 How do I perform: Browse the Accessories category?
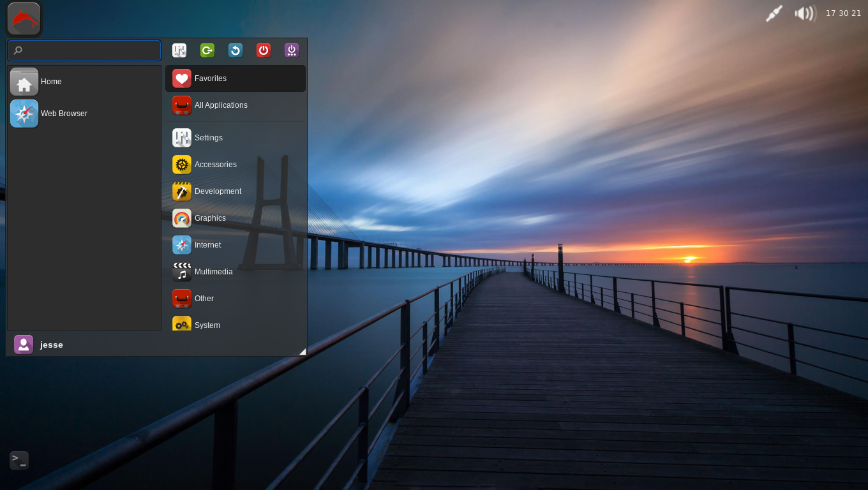(236, 165)
